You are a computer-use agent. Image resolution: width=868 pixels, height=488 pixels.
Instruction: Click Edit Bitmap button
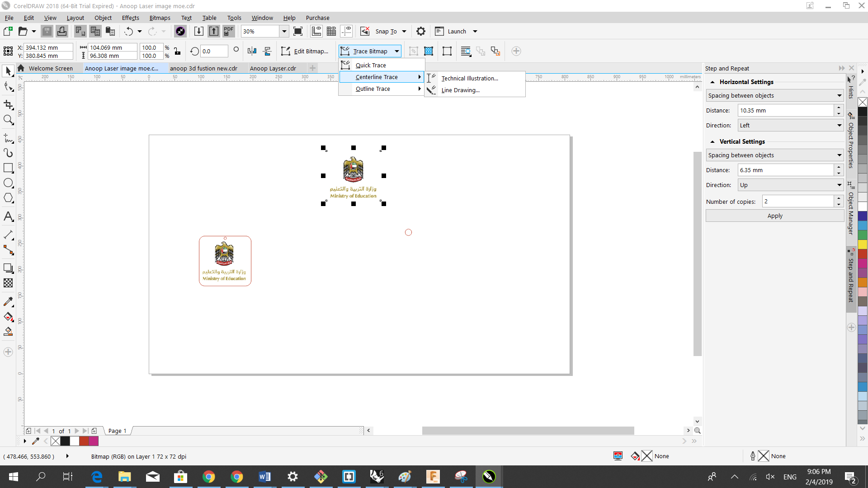pos(305,51)
